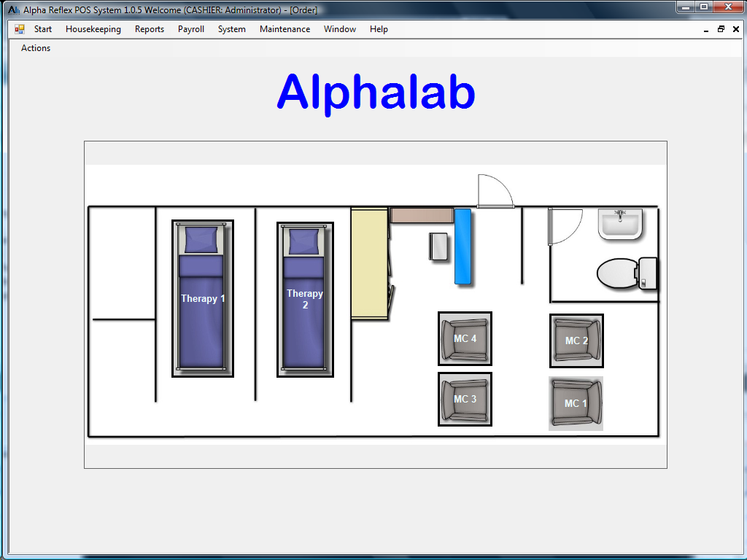747x560 pixels.
Task: Expand the Maintenance menu
Action: [285, 29]
